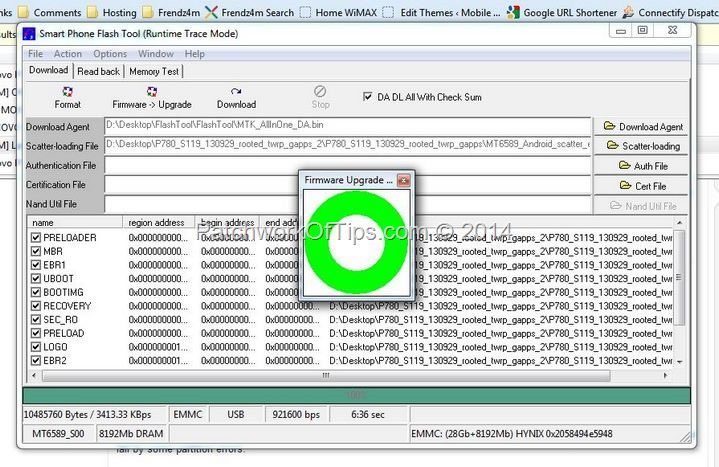Click the green download progress bar
The width and height of the screenshot is (719, 467).
coord(356,395)
